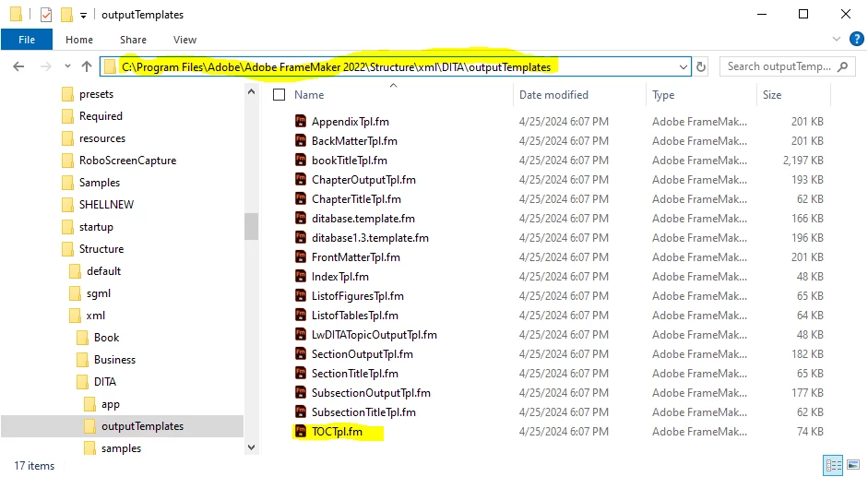The image size is (868, 477).
Task: Go forward with the Forward arrow
Action: click(45, 66)
